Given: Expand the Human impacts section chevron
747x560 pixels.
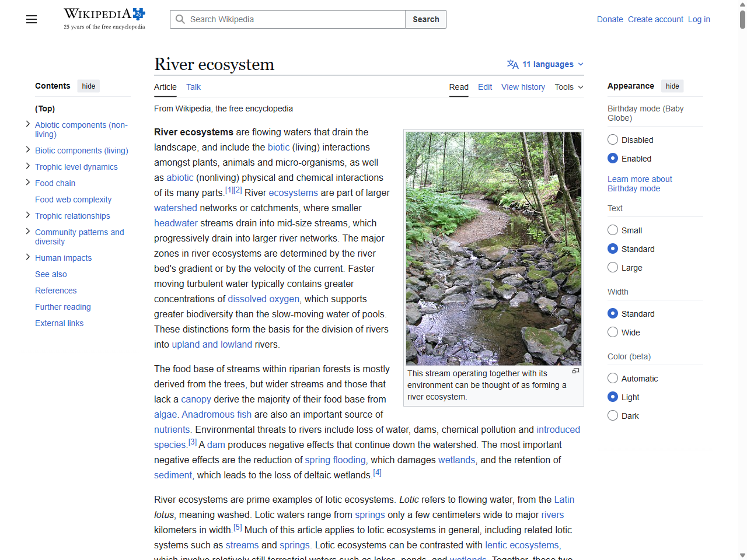Looking at the screenshot, I should click(28, 257).
